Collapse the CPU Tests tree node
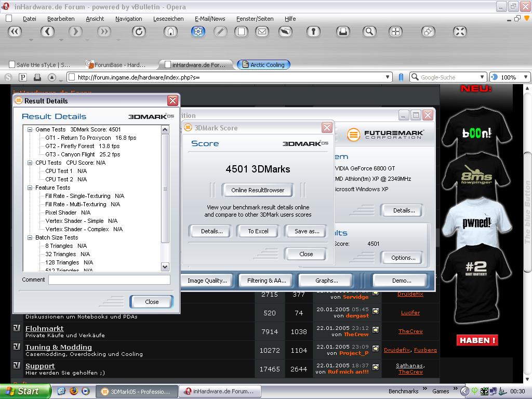This screenshot has width=532, height=399. (x=30, y=163)
